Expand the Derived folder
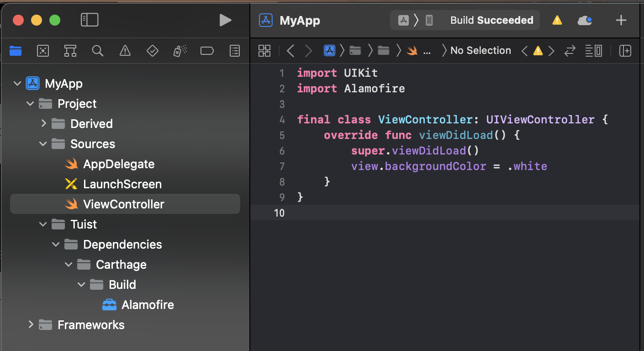This screenshot has width=644, height=351. (43, 123)
